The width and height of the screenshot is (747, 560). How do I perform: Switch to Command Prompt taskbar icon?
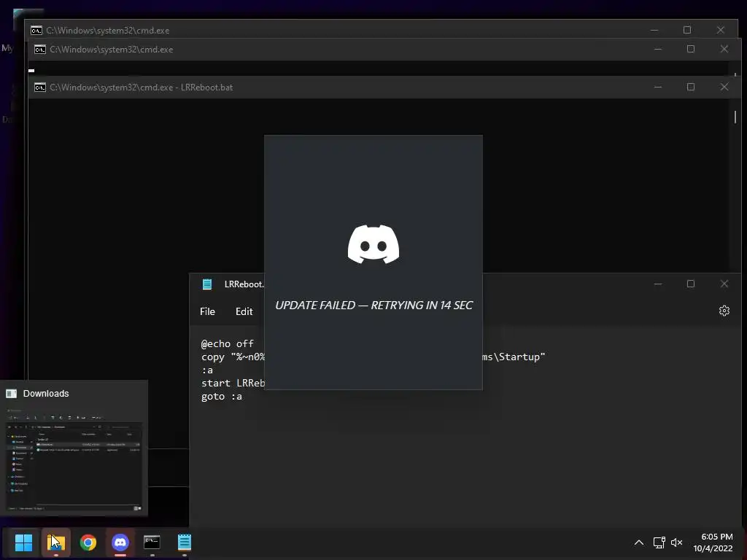(152, 542)
